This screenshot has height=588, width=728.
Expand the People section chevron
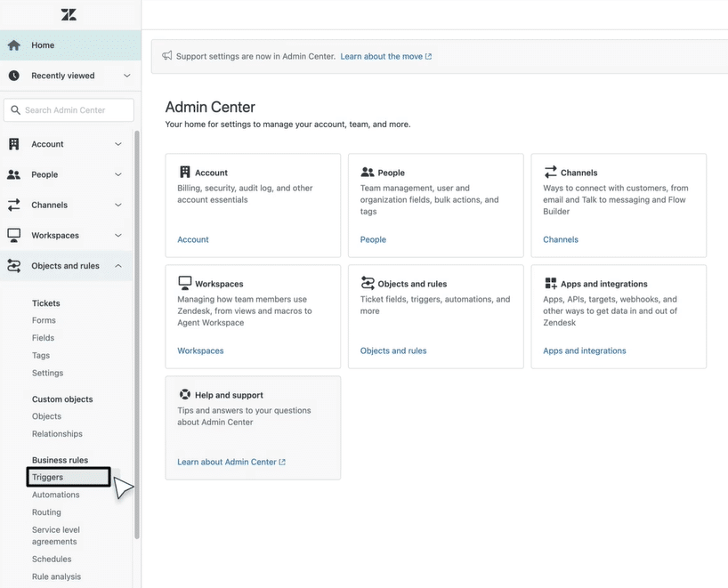tap(118, 174)
